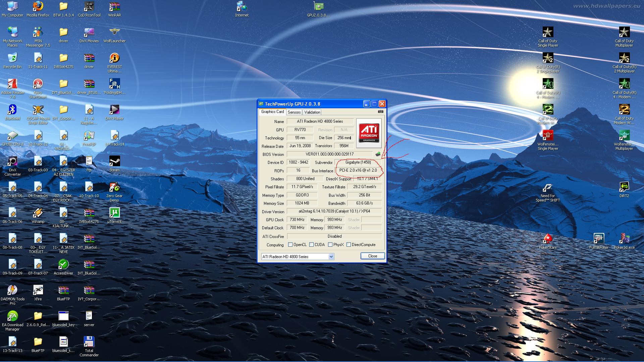Select the My Network Places icon
This screenshot has height=362, width=644.
[12, 37]
